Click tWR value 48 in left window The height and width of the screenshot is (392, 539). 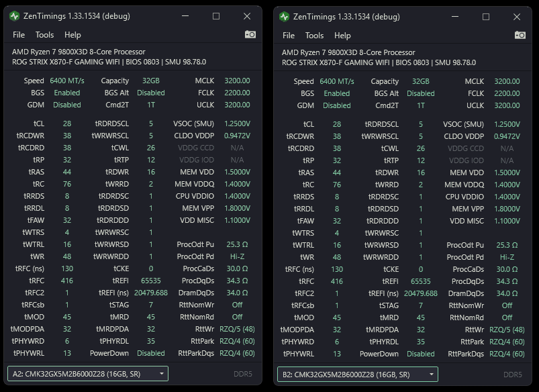pos(67,256)
